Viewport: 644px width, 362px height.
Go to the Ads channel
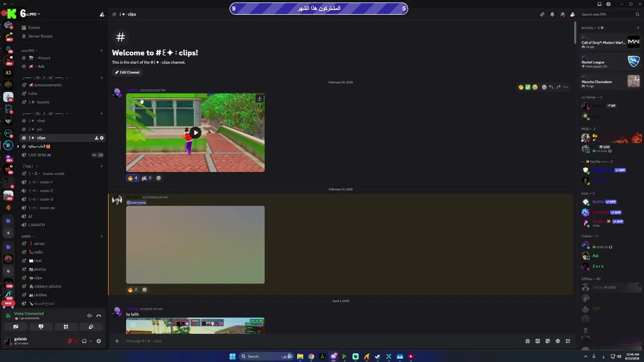pos(62,66)
